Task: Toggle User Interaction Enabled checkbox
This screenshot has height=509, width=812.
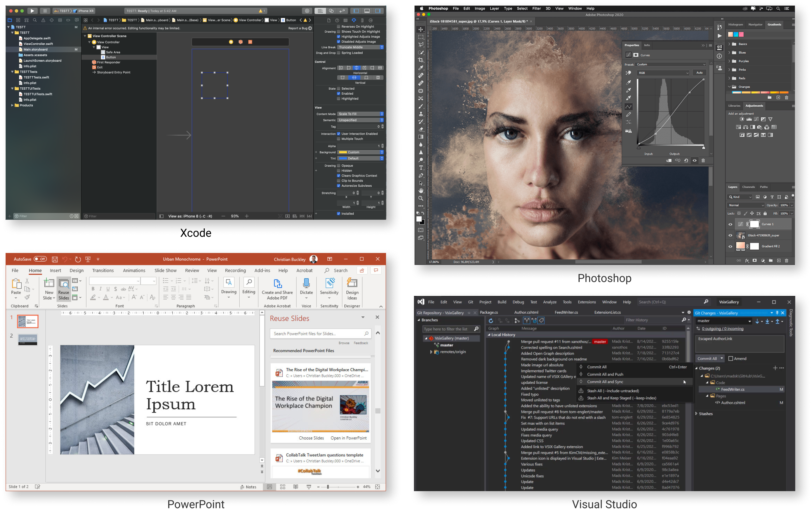Action: [x=339, y=134]
